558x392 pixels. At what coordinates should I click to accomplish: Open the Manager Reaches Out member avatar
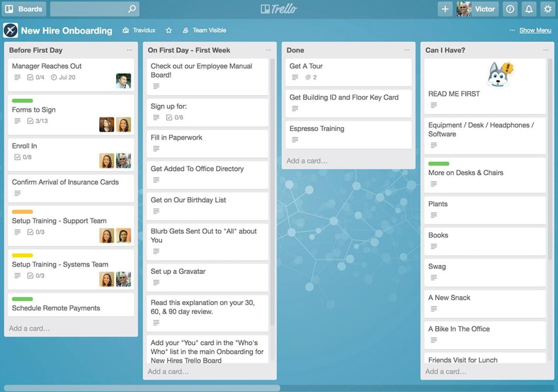(123, 81)
